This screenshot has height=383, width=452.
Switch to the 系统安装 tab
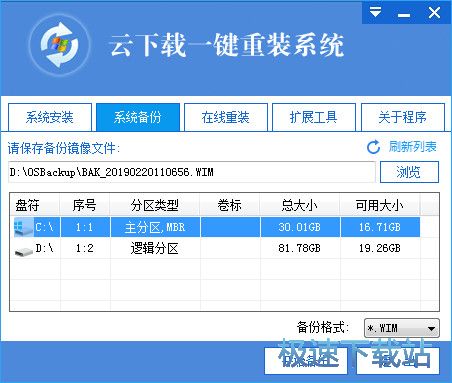click(50, 117)
